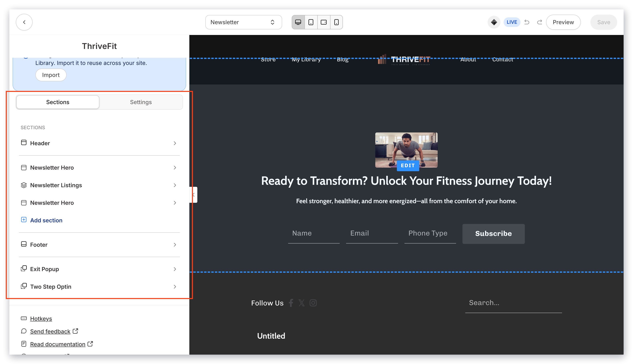
Task: Switch to the Settings tab
Action: [141, 102]
